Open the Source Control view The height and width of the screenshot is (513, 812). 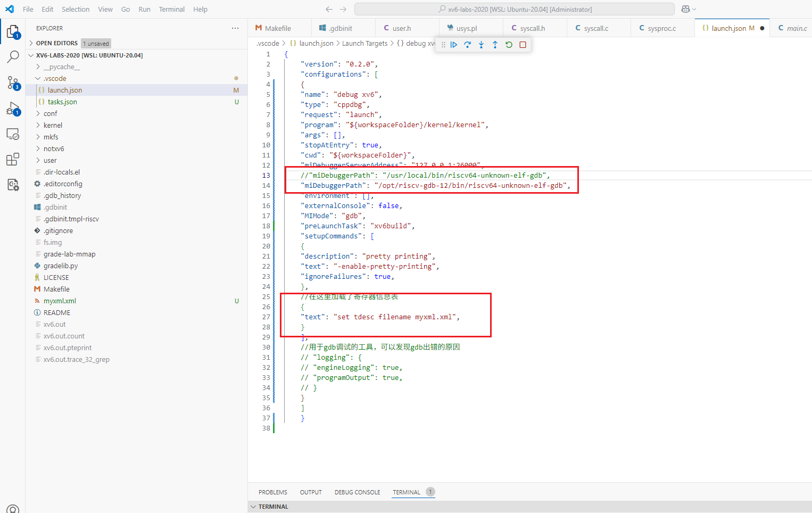click(13, 83)
